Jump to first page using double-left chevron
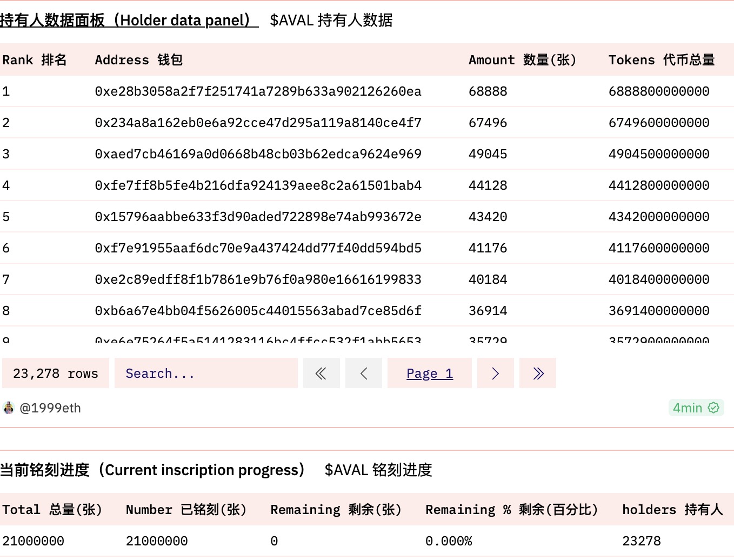The height and width of the screenshot is (560, 734). tap(322, 373)
